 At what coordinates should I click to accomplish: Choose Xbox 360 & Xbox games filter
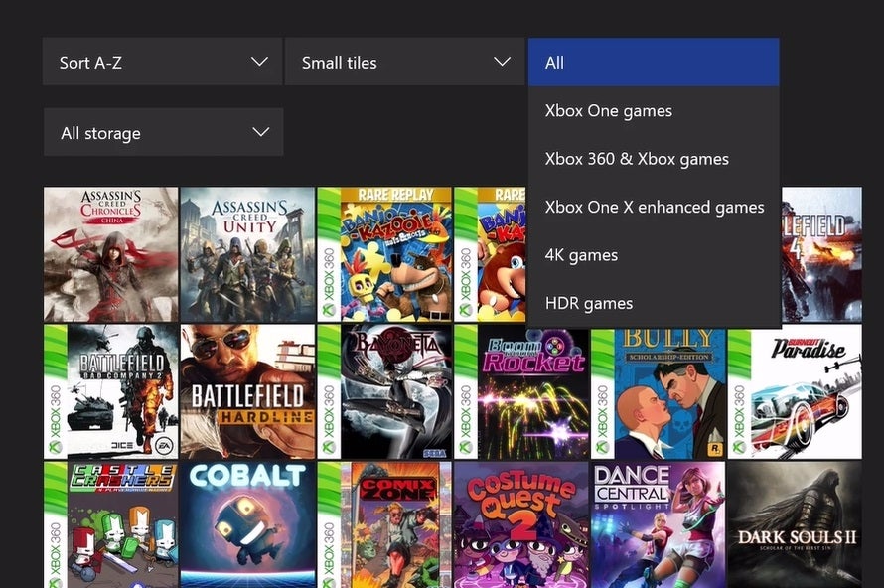tap(654, 159)
